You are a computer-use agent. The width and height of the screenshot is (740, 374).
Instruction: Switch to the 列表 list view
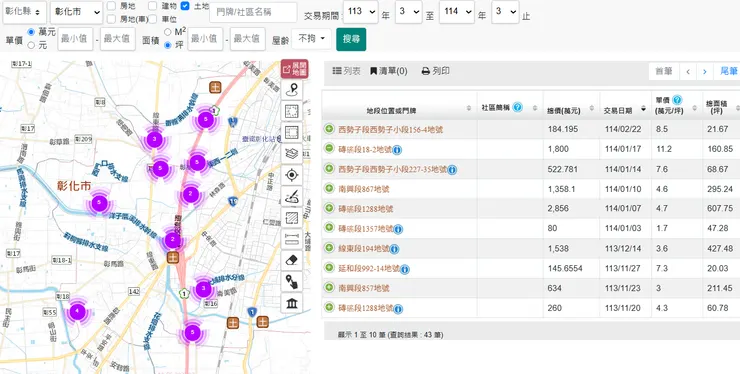[346, 71]
